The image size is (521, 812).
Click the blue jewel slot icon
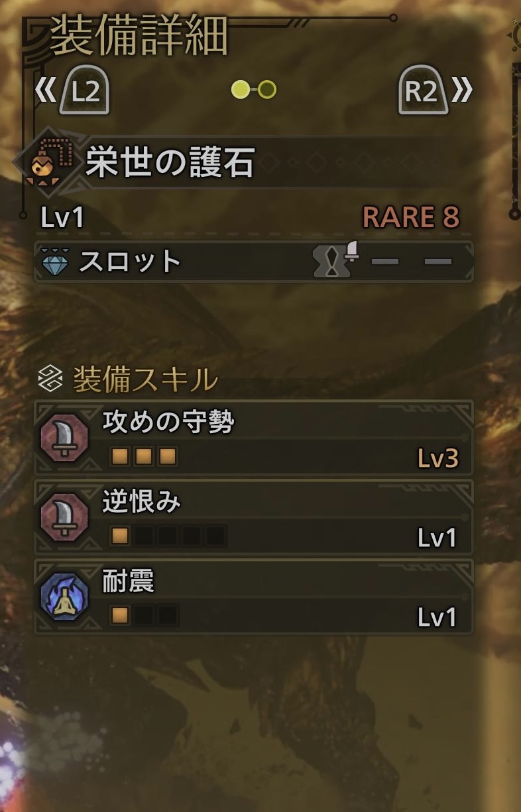[56, 262]
